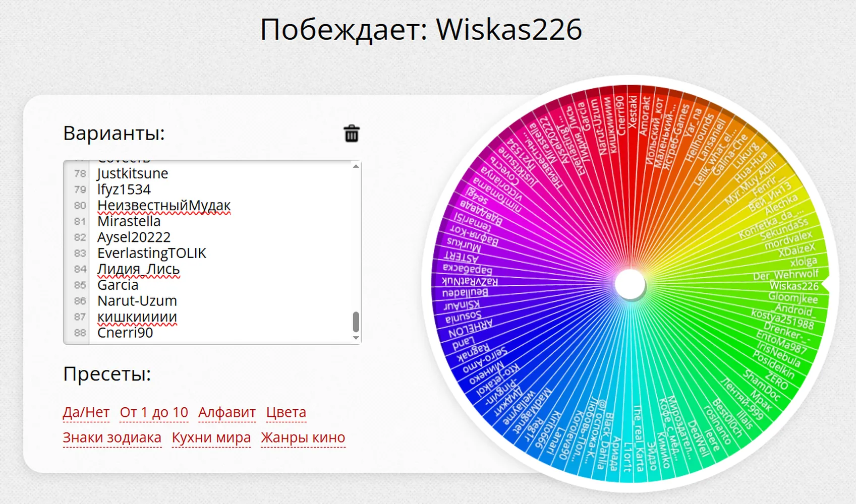Click the ARHELON wheel segment
This screenshot has width=856, height=504.
[x=471, y=329]
